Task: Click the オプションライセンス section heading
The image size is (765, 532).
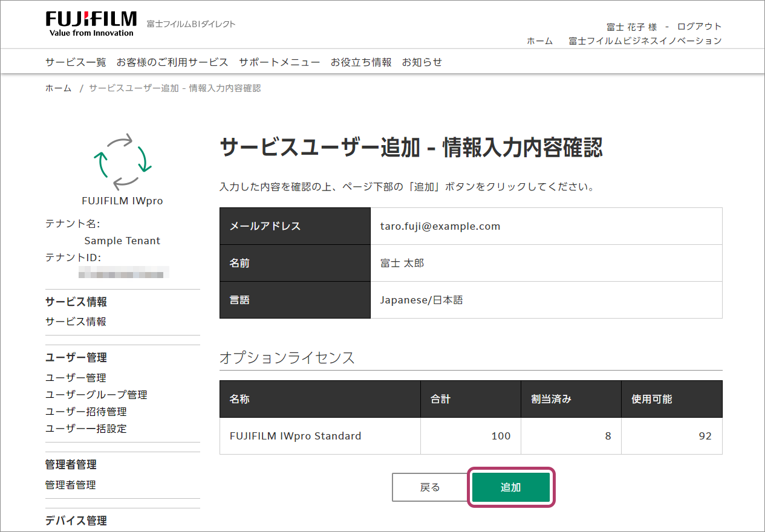Action: pos(287,358)
